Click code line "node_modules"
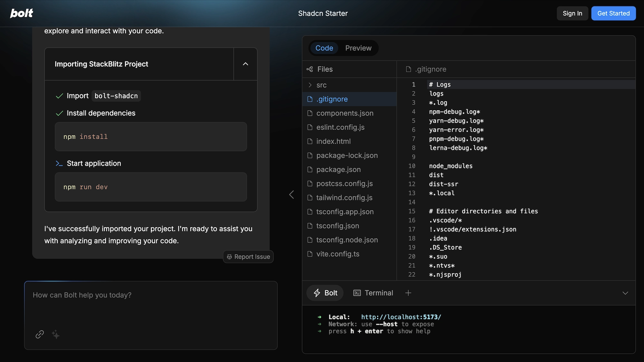The image size is (644, 362). coord(451,166)
